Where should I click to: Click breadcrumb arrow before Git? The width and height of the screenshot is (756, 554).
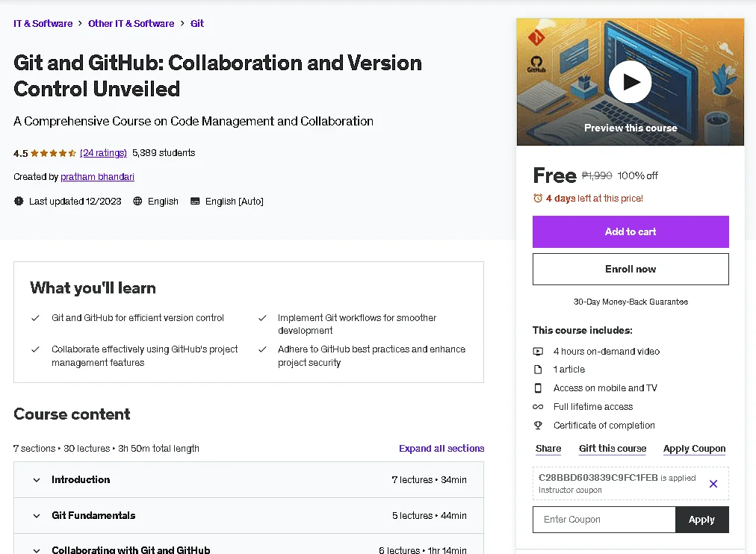[x=182, y=23]
